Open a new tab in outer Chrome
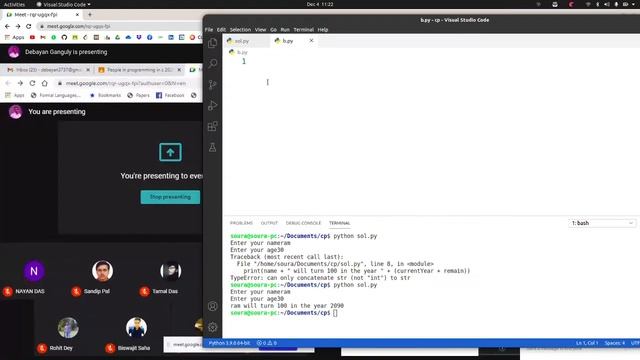Viewport: 640px width, 360px height. (90, 14)
